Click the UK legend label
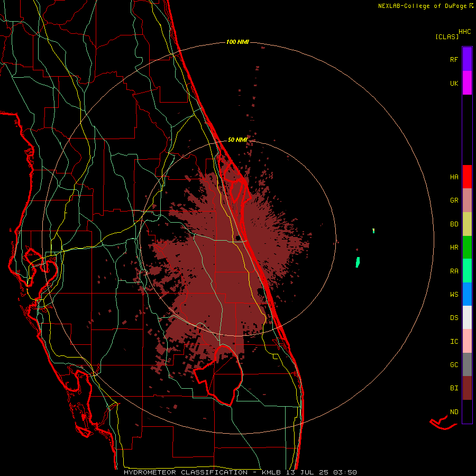 454,83
